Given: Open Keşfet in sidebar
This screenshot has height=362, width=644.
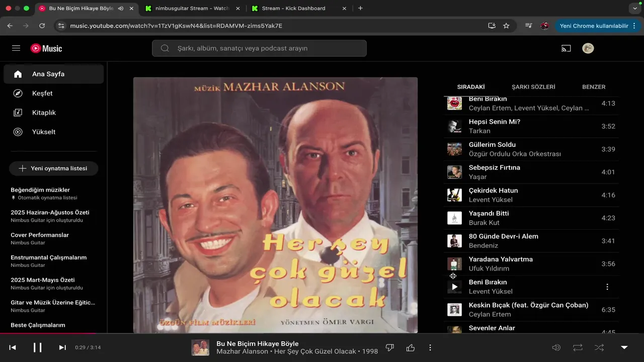Looking at the screenshot, I should (x=54, y=93).
